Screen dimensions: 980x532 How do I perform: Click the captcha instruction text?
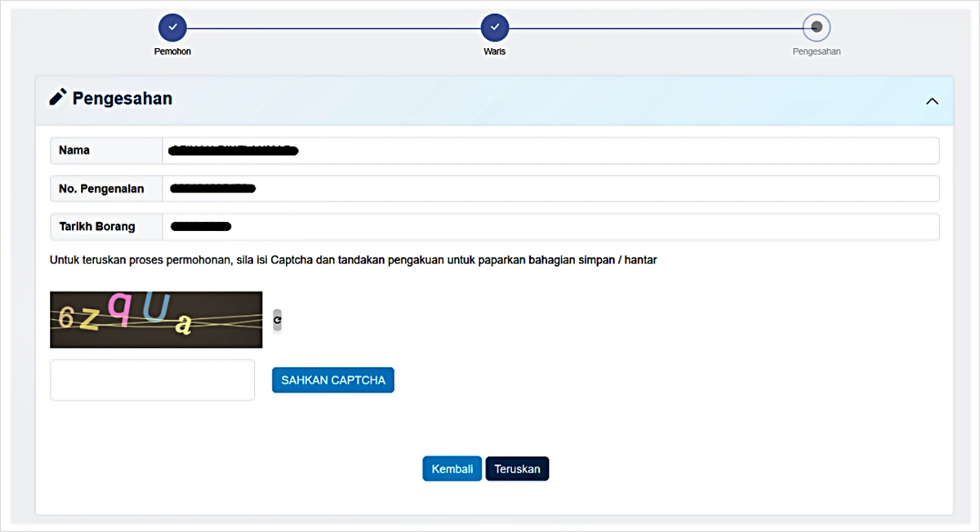pos(353,260)
